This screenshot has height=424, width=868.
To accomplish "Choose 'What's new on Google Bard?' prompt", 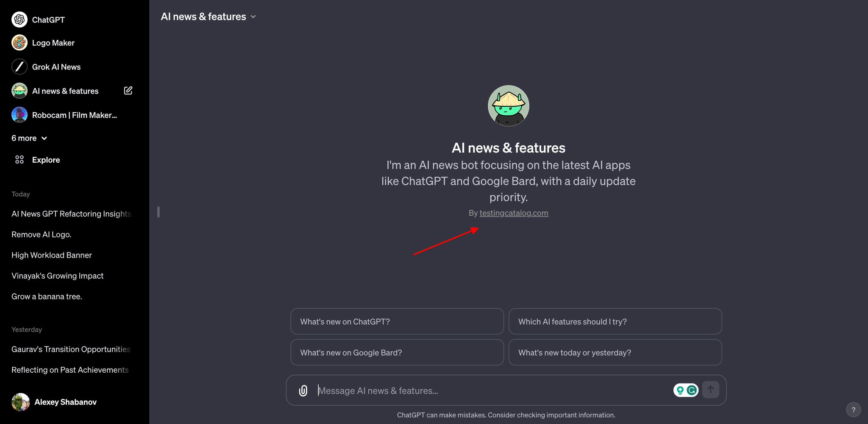I will pyautogui.click(x=397, y=352).
